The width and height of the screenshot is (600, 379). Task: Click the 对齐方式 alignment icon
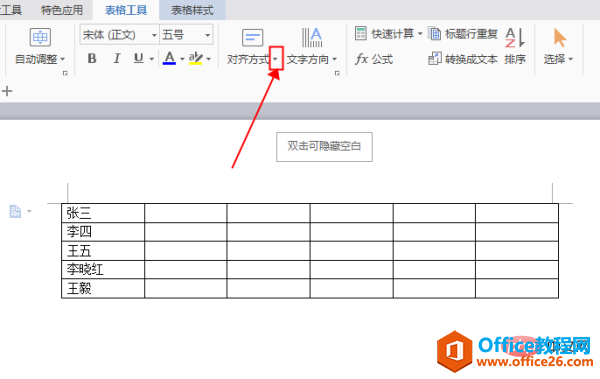tap(252, 38)
